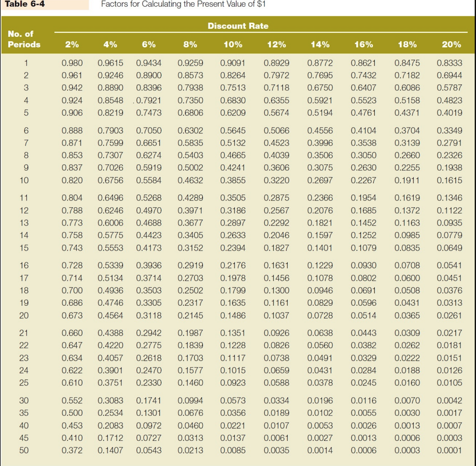Image resolution: width=476 pixels, height=466 pixels.
Task: Click the 10% column header
Action: (233, 45)
